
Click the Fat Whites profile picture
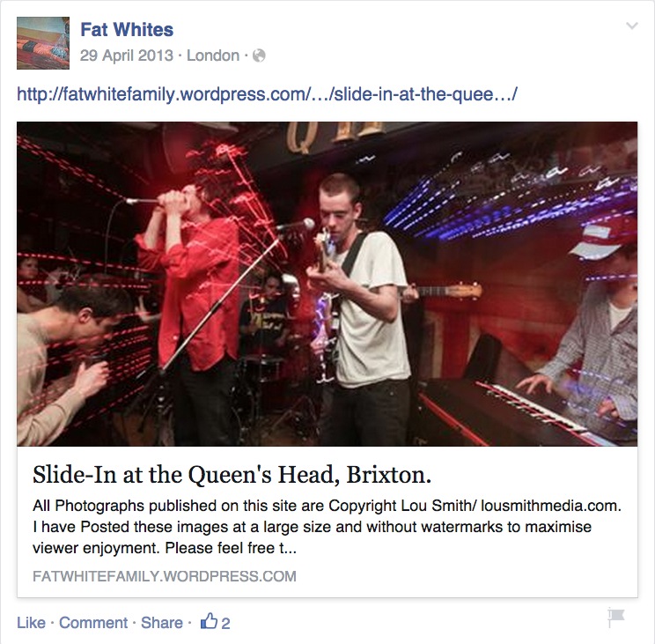click(43, 43)
